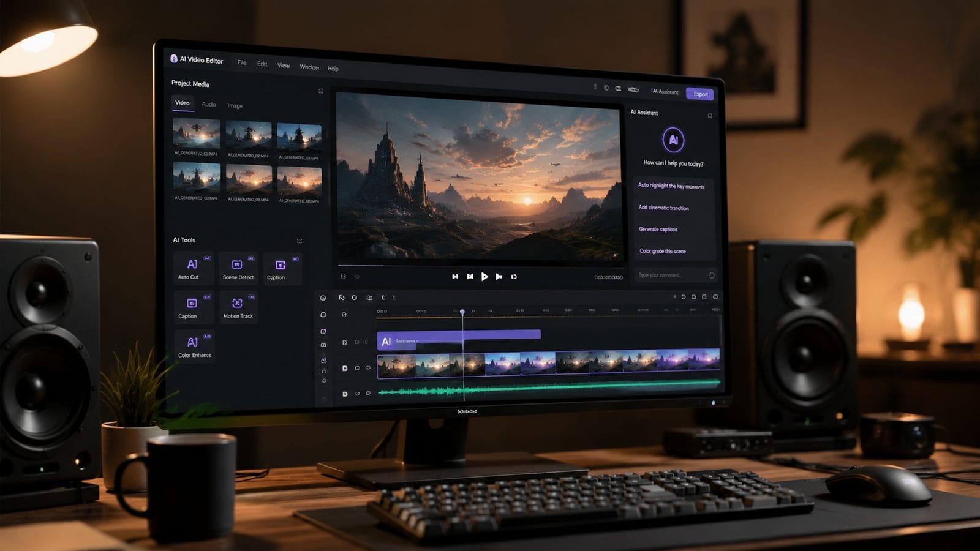Click the undo-style arrow icon in the timeline toolbar's right group

pyautogui.click(x=684, y=297)
